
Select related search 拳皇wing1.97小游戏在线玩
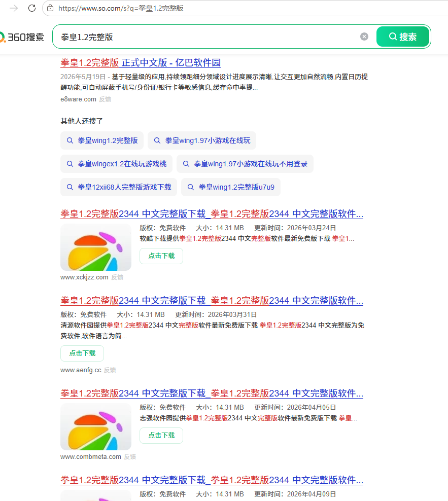click(202, 140)
